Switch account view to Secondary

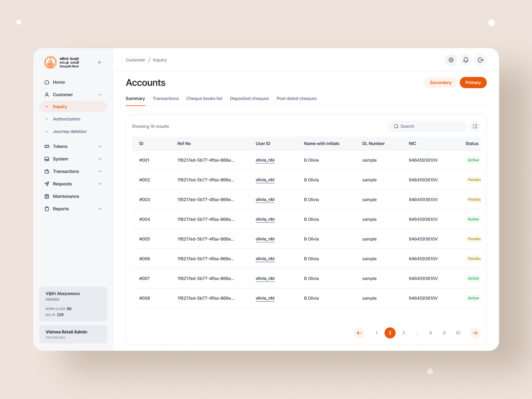(440, 82)
